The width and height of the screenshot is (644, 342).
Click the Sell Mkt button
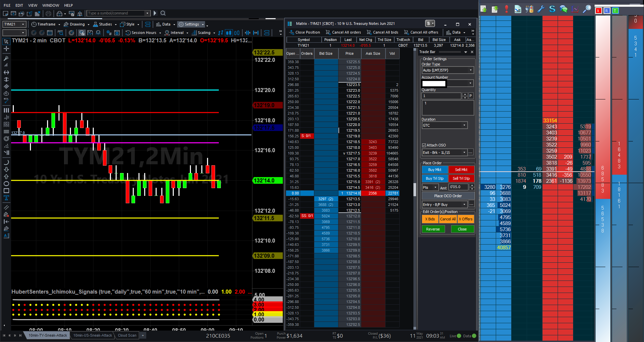461,170
